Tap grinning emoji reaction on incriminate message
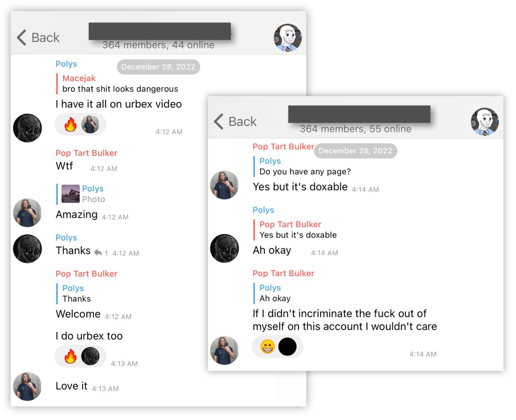The height and width of the screenshot is (420, 516). point(268,347)
